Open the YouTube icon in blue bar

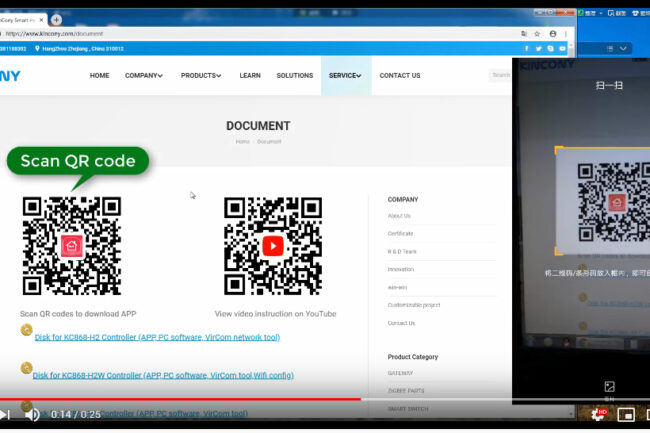(x=562, y=48)
